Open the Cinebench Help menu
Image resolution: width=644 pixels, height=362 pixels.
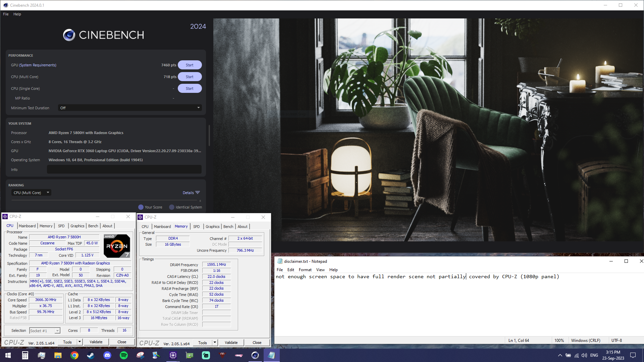[17, 14]
